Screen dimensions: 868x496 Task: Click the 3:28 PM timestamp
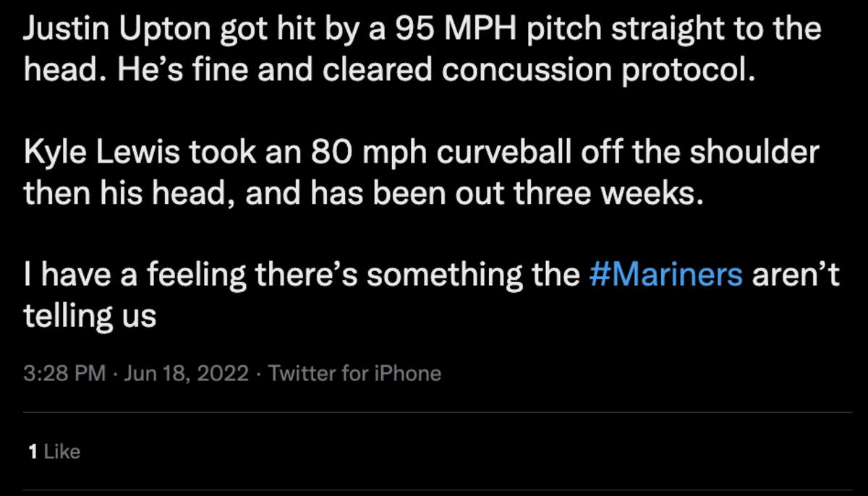click(x=65, y=373)
